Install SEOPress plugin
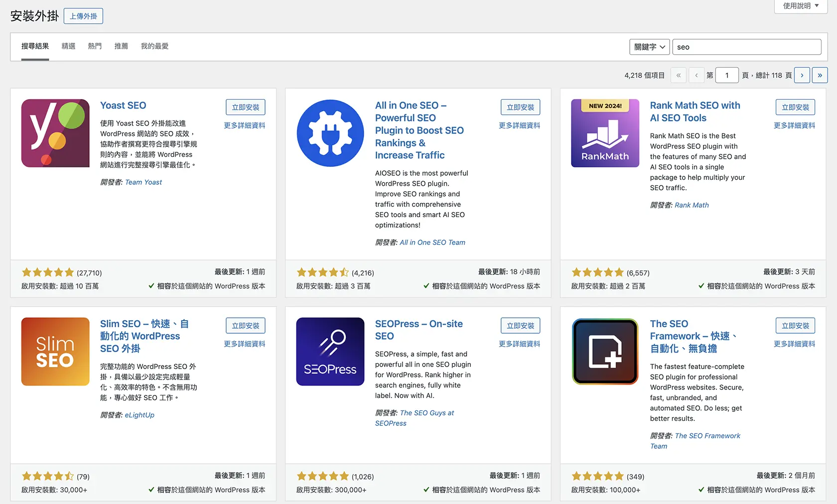Screen dimensions: 837x504 pyautogui.click(x=521, y=326)
